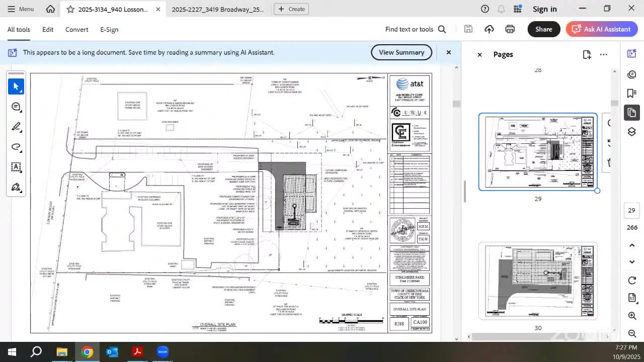Zoom in with the magnifier plus icon

coord(632,316)
